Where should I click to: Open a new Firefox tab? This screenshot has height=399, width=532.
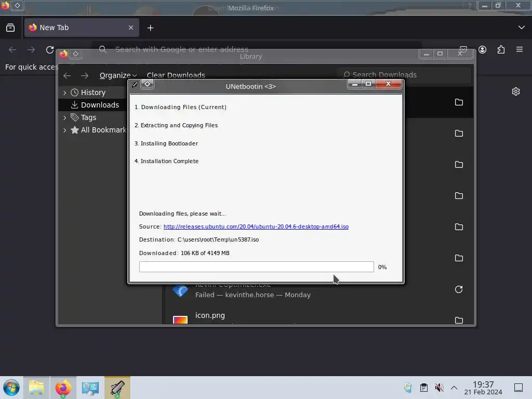coord(150,28)
